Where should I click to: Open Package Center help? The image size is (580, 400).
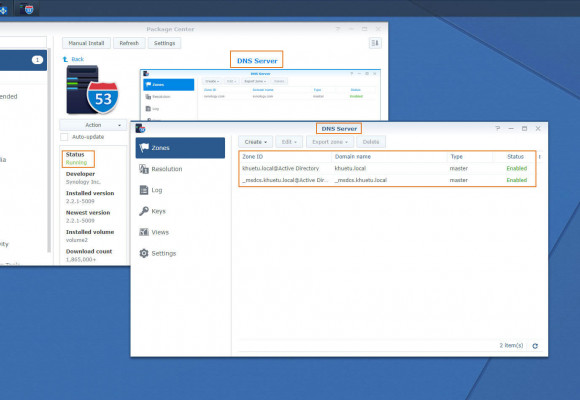click(x=338, y=29)
